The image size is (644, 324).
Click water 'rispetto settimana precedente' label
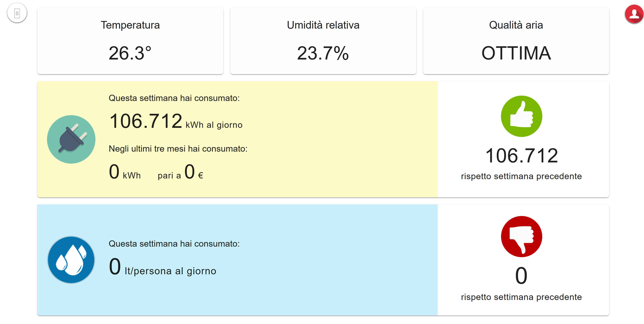(521, 297)
